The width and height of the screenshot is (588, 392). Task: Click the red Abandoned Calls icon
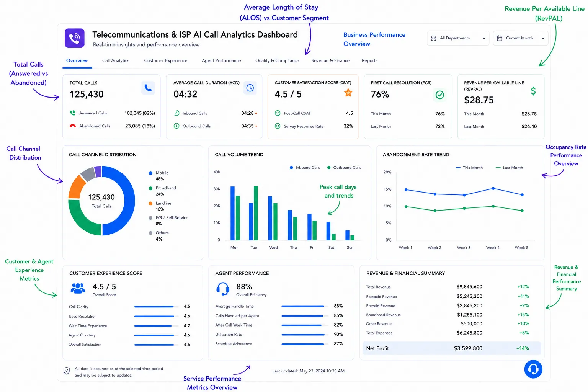coord(72,126)
